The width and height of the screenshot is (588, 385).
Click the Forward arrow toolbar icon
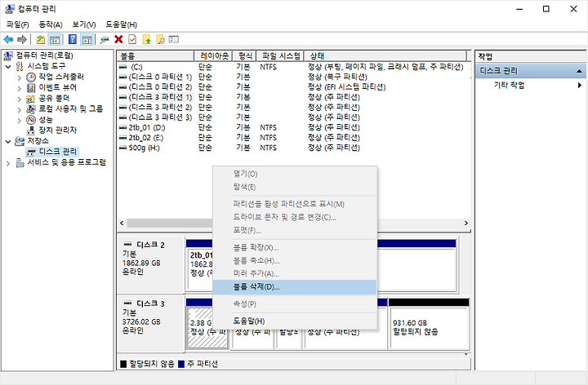(x=22, y=39)
